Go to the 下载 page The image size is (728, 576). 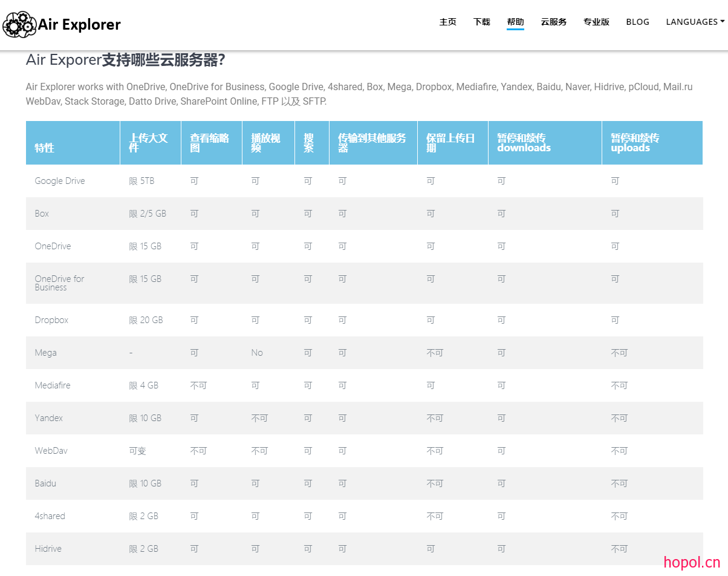(482, 22)
